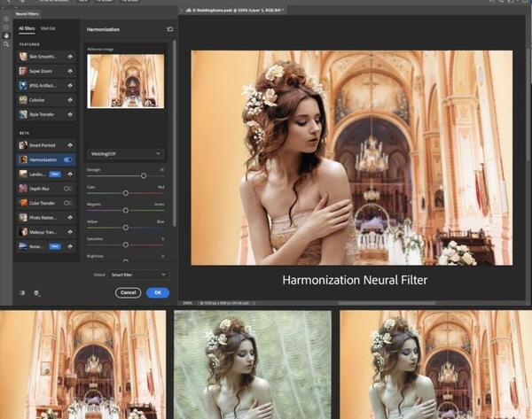Click the Harmonization filter thumbnail icon
Screen dimensions: 532x419
[23, 159]
